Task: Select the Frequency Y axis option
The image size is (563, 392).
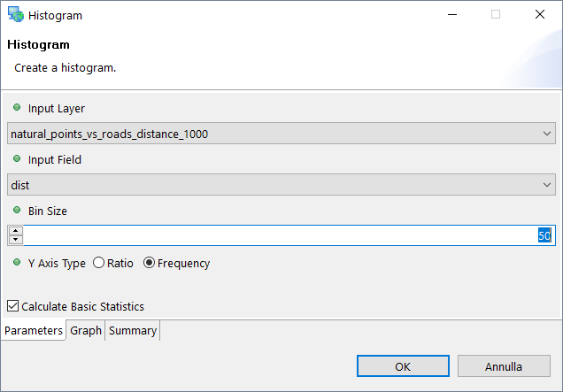Action: [x=149, y=263]
